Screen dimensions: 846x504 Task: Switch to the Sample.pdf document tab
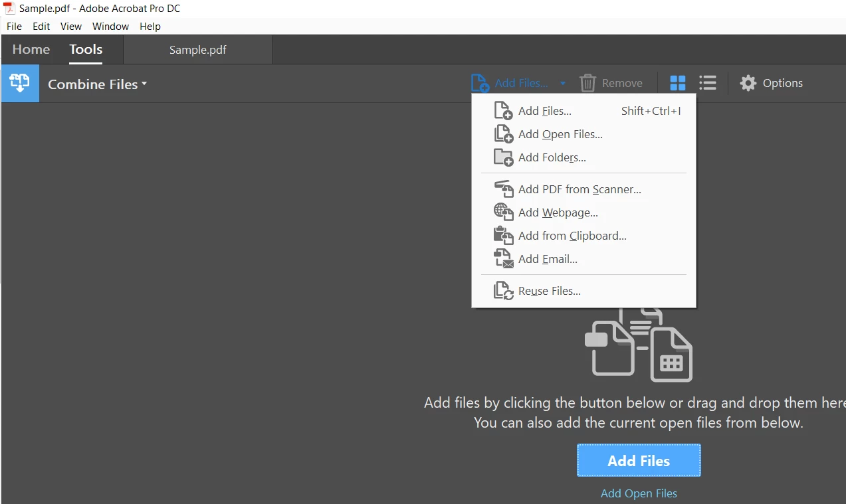click(198, 50)
